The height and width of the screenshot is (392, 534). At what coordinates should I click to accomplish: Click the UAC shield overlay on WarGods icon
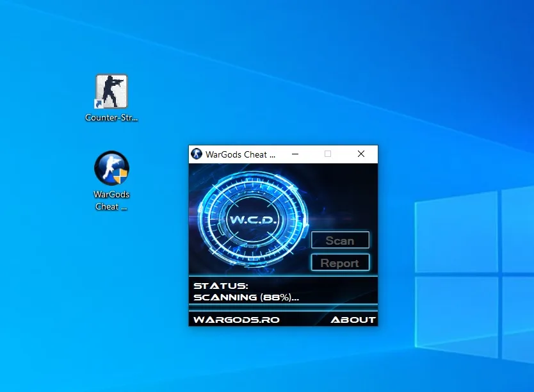click(x=120, y=176)
